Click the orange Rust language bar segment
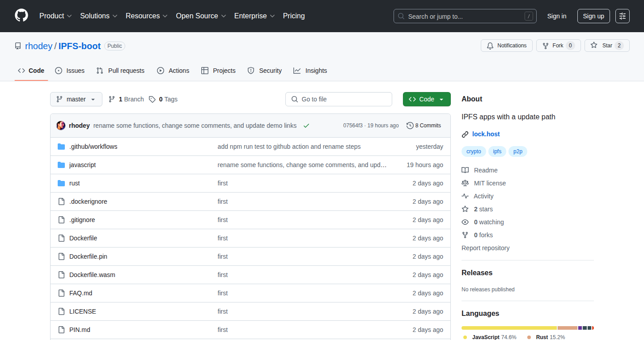The width and height of the screenshot is (644, 340). coord(568,328)
